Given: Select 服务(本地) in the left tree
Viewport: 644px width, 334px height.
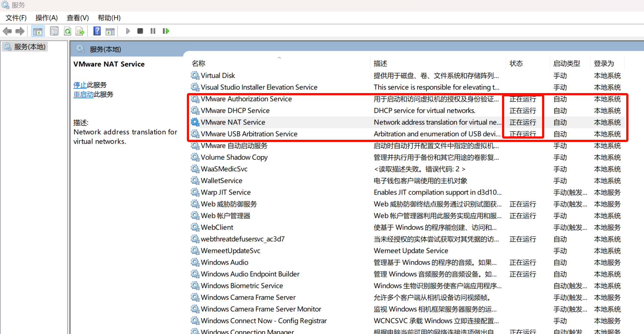Looking at the screenshot, I should [x=30, y=47].
